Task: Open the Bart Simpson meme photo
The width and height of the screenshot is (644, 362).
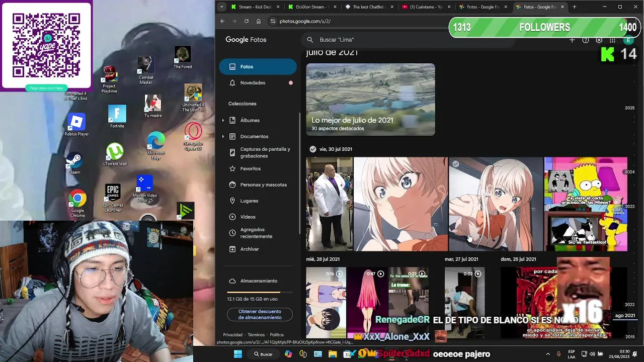Action: [x=586, y=204]
